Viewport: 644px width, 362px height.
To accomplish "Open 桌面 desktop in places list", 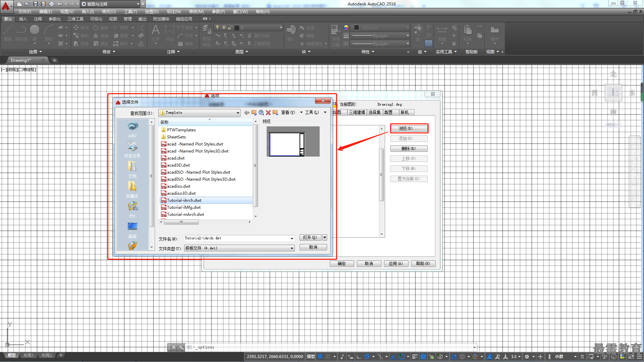I will coord(132,230).
